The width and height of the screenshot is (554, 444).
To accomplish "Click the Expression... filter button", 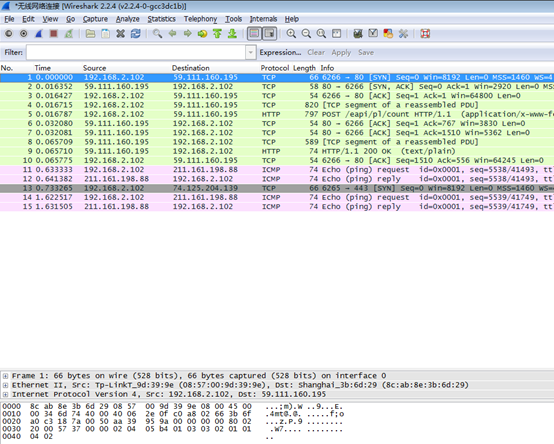I will click(x=281, y=53).
